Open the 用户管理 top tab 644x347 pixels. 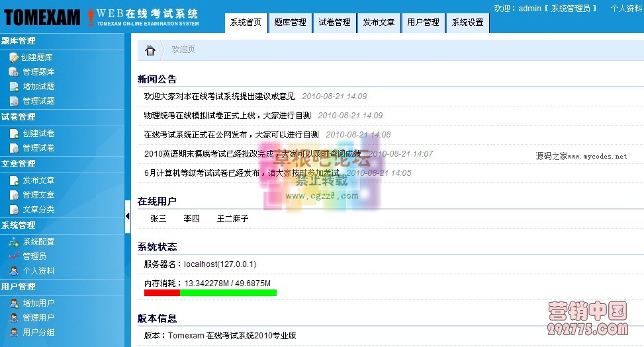pyautogui.click(x=424, y=22)
